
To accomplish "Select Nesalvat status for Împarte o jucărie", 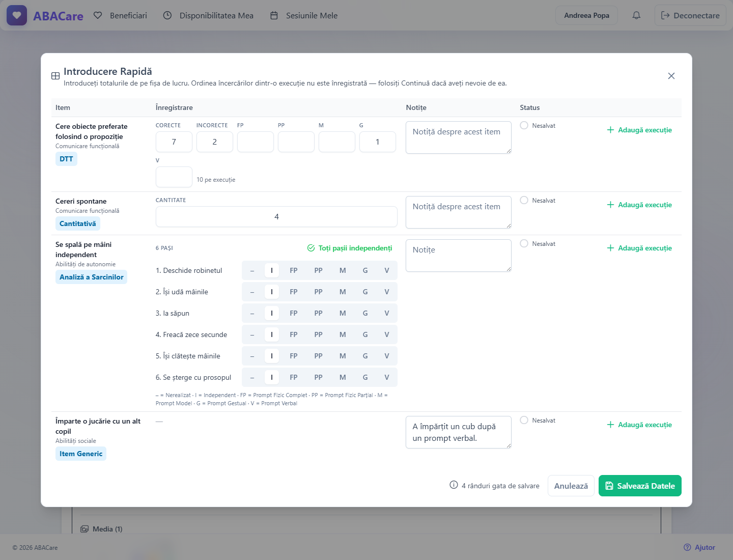I will pos(524,421).
